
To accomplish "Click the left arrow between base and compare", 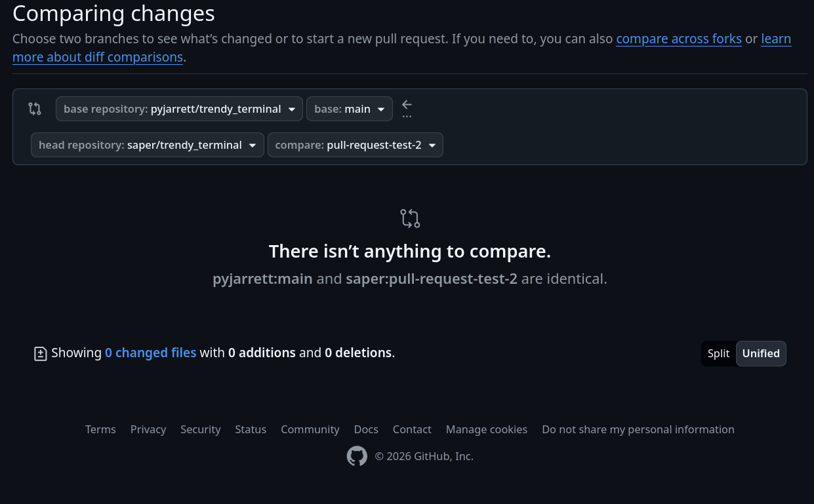I will (x=407, y=105).
